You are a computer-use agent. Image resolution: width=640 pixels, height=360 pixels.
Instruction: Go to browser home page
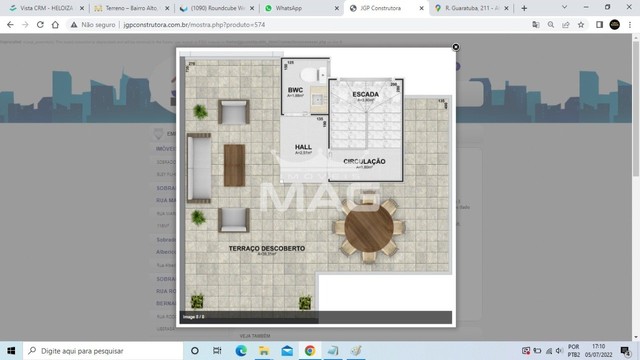[x=55, y=25]
